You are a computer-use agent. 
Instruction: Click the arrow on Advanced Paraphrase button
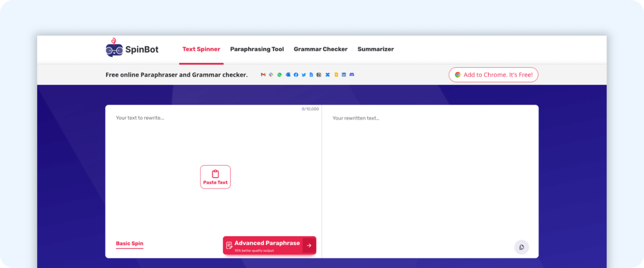point(309,246)
